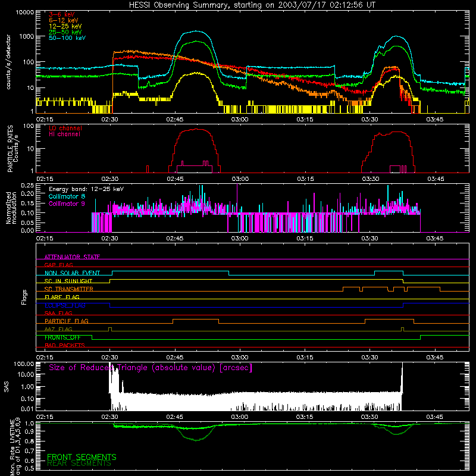Select the 'BAD_PACKETS' label
The height and width of the screenshot is (476, 476).
point(65,345)
